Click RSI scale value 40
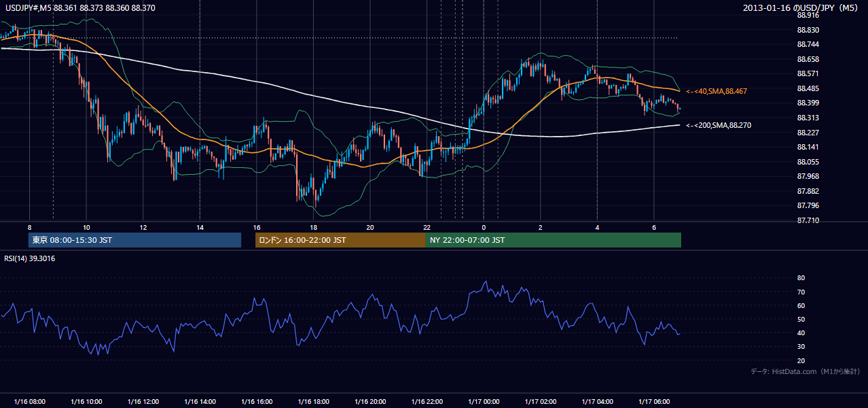The width and height of the screenshot is (868, 408). click(801, 333)
